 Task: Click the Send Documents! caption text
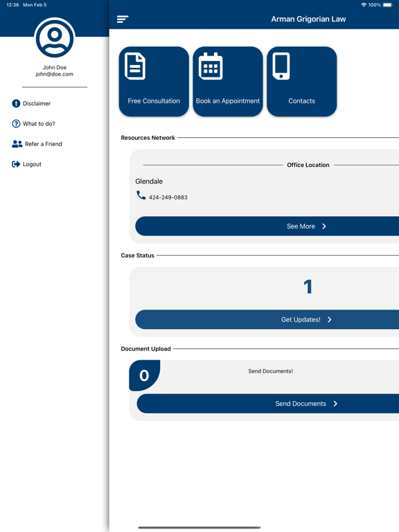270,371
